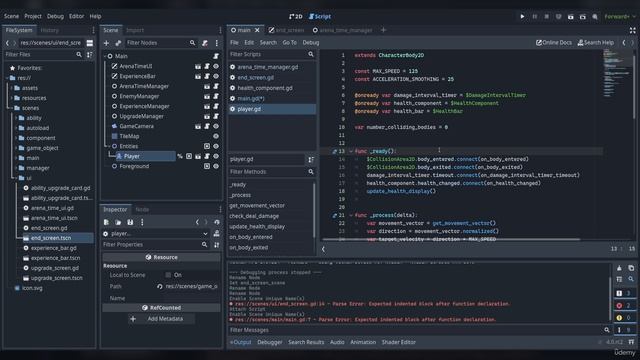The image size is (640, 360).
Task: Switch to the 2D workspace
Action: point(296,17)
